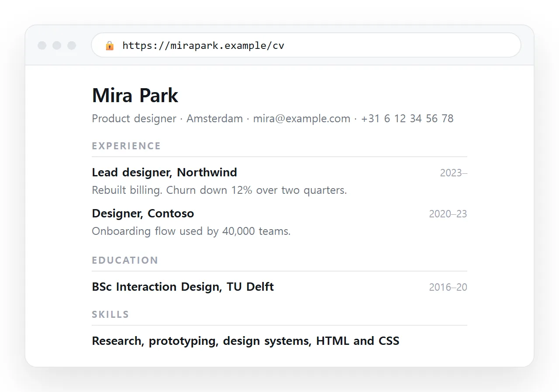Click the Rebuilt billing description line
This screenshot has width=559, height=392.
[219, 190]
